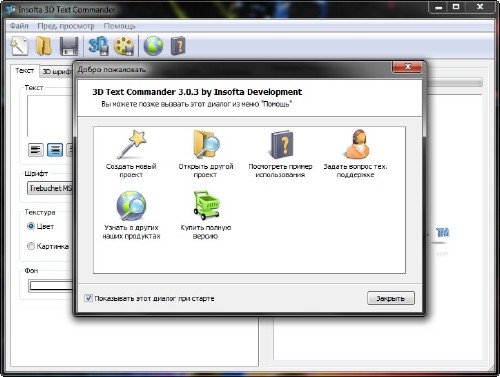
Task: Click the Закрыть button
Action: tap(391, 298)
